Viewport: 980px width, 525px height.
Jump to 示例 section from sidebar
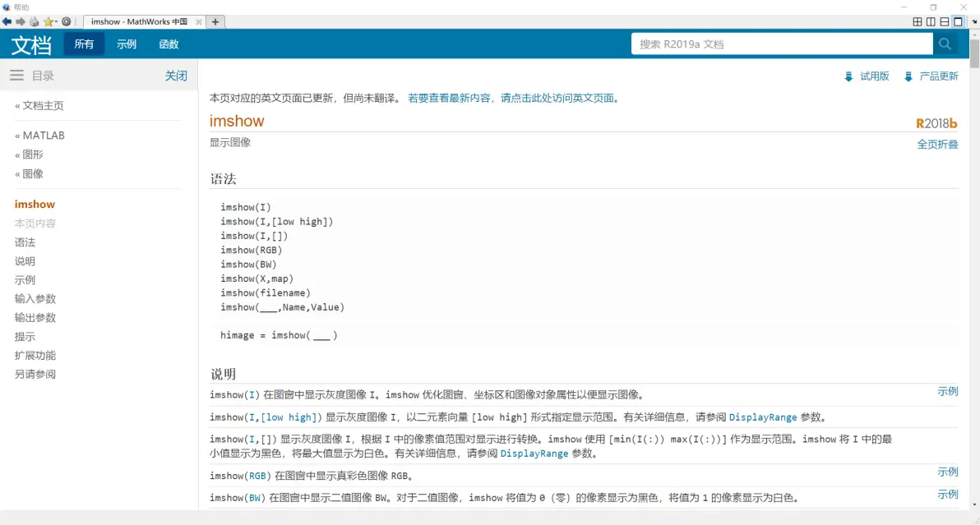pos(25,280)
